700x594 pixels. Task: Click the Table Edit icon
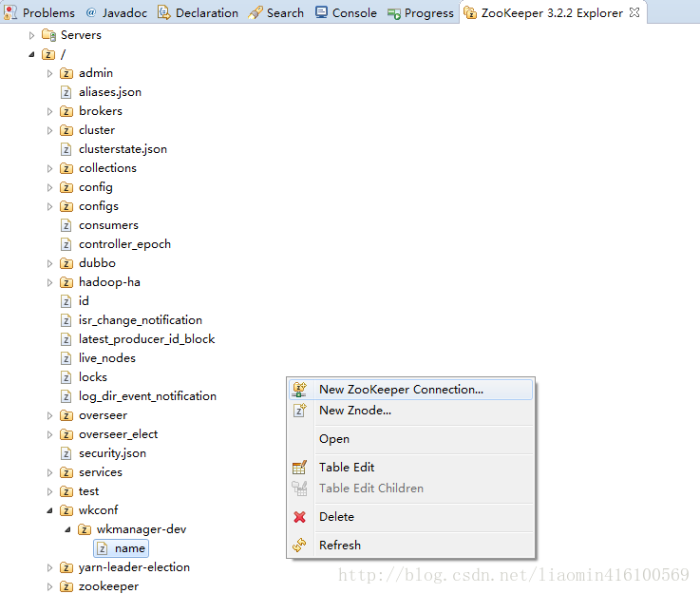coord(300,468)
